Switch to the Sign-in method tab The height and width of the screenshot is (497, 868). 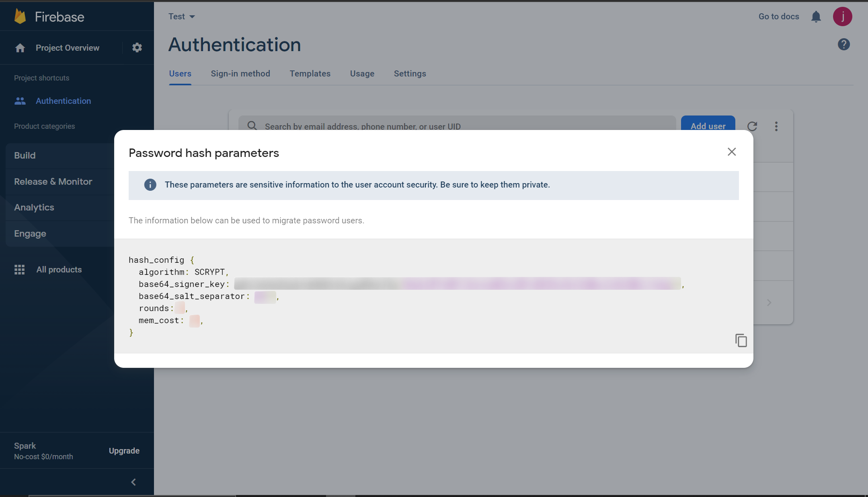pos(240,74)
